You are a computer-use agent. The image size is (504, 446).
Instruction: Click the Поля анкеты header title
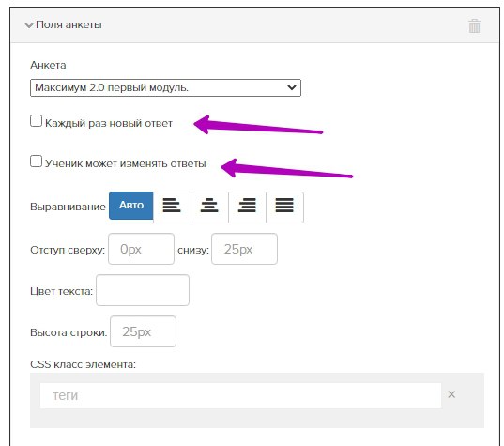(69, 24)
